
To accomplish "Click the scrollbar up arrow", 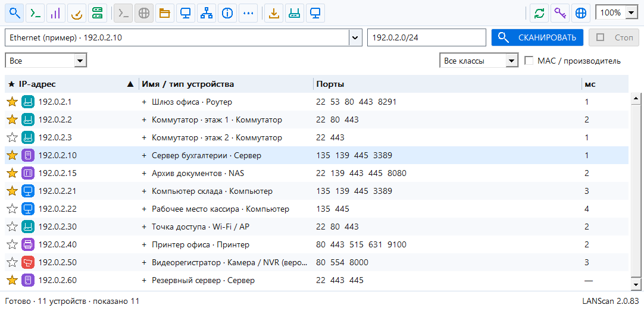I will [636, 99].
